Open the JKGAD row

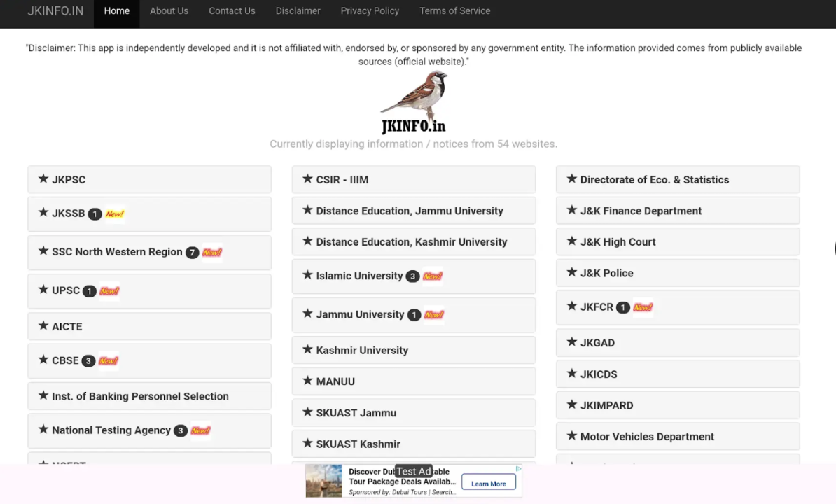point(678,342)
